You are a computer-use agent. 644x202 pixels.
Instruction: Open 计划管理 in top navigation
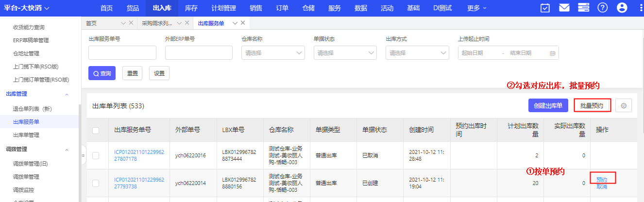(x=224, y=8)
